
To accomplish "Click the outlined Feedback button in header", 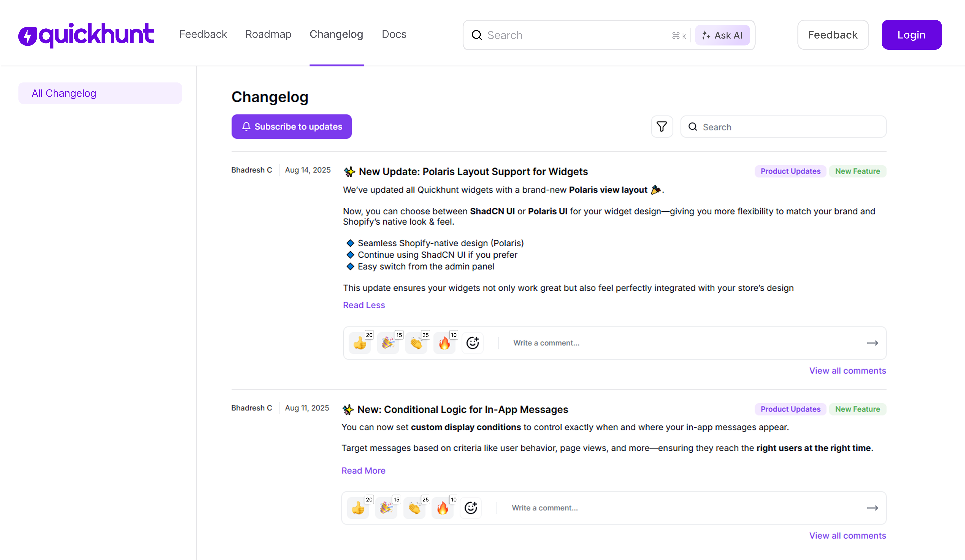I will click(x=833, y=35).
